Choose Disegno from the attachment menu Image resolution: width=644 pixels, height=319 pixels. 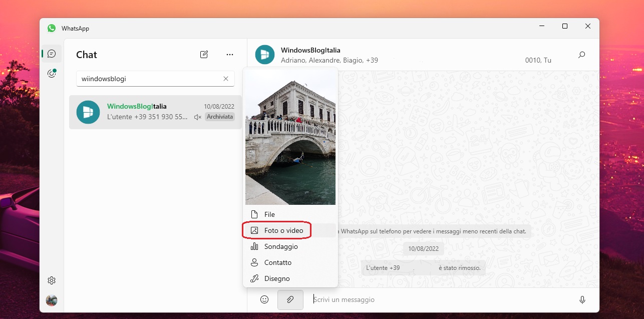click(x=290, y=278)
